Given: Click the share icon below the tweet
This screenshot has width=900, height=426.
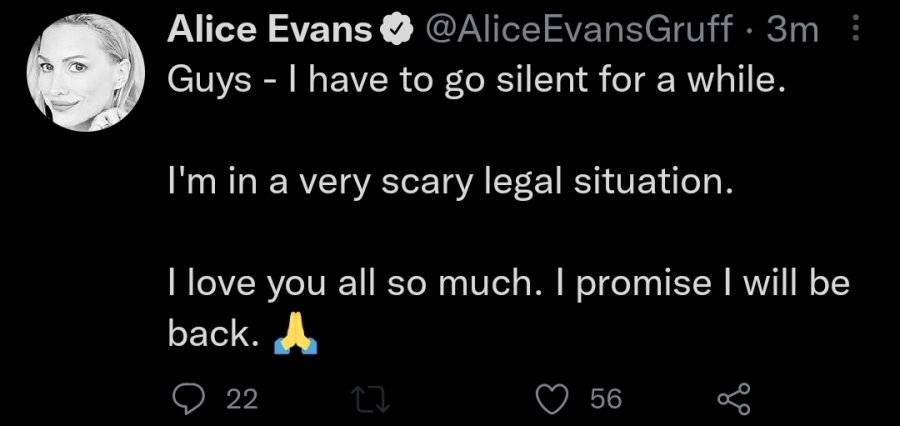Looking at the screenshot, I should coord(734,398).
